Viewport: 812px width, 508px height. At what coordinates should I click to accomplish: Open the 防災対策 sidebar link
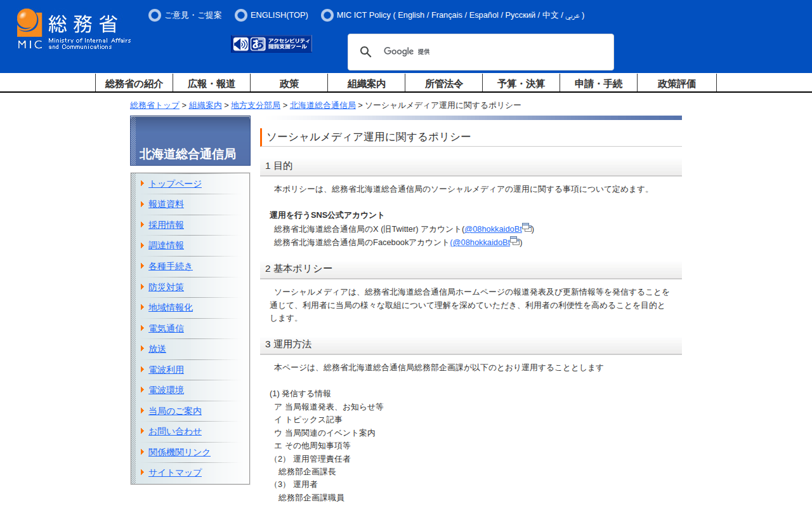[166, 287]
